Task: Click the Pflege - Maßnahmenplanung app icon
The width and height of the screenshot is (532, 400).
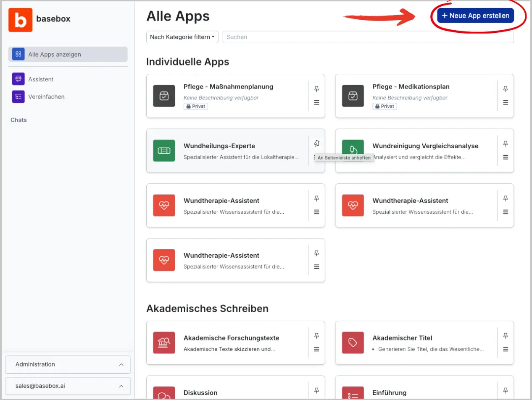Action: point(164,96)
